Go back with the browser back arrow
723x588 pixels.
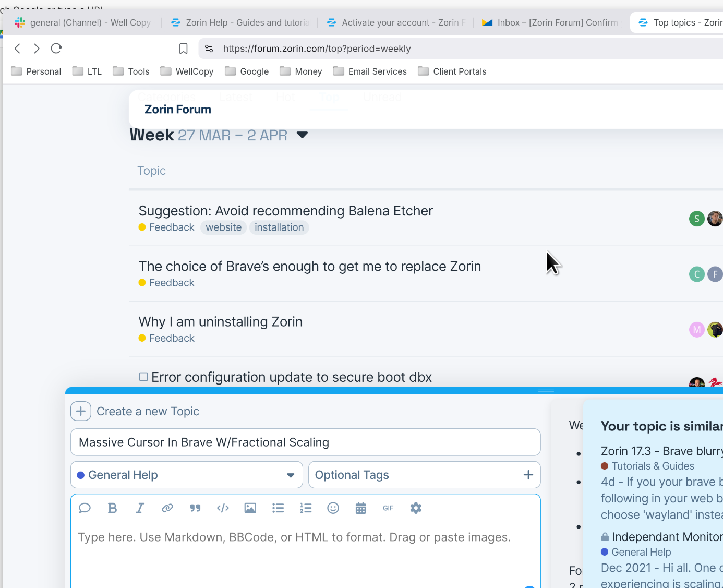click(18, 49)
